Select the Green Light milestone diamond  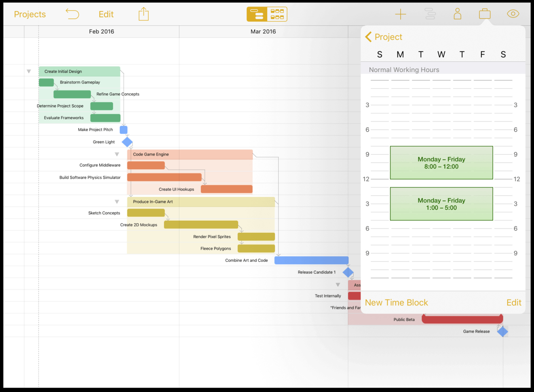(127, 142)
